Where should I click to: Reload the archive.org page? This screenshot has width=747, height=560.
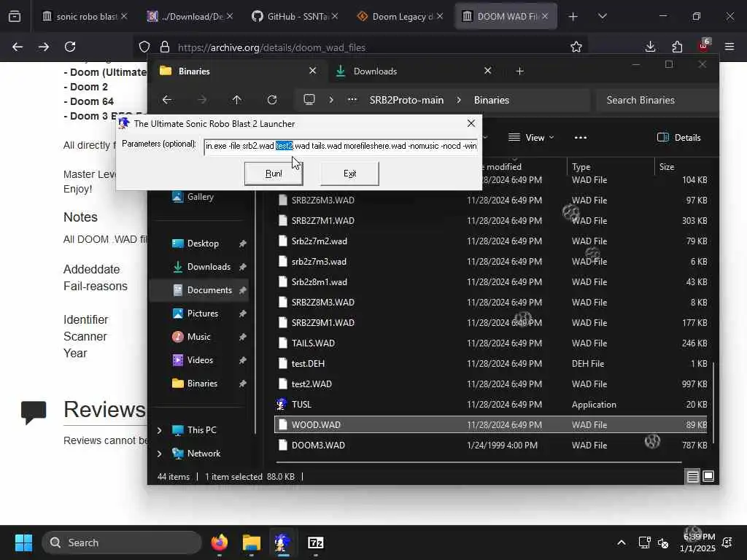coord(70,47)
